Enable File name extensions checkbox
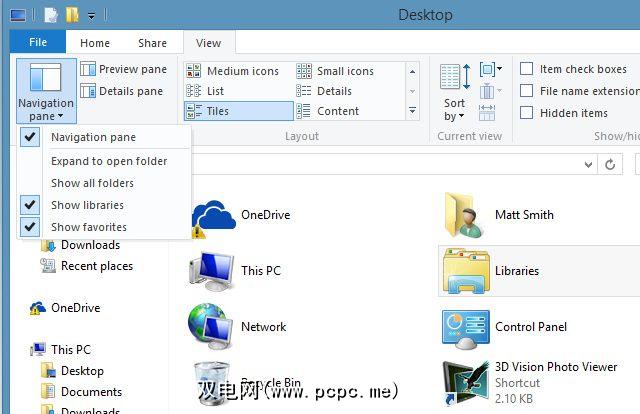 pos(527,91)
